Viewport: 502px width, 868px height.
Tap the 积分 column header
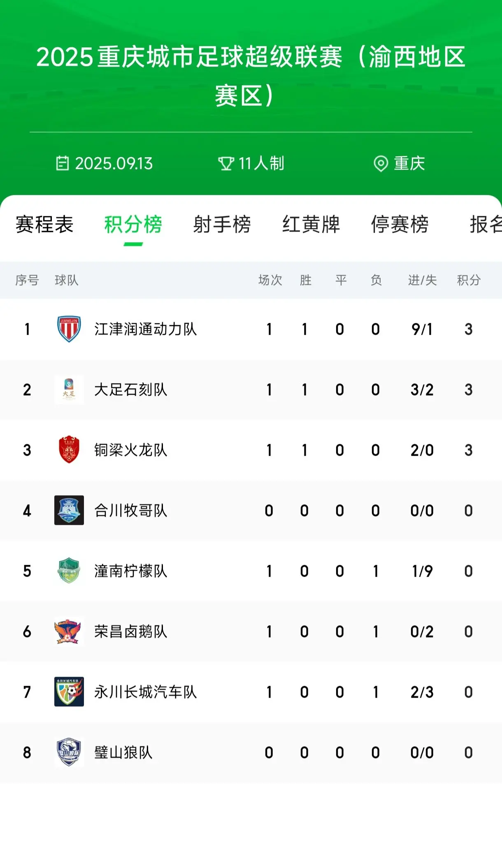coord(469,280)
